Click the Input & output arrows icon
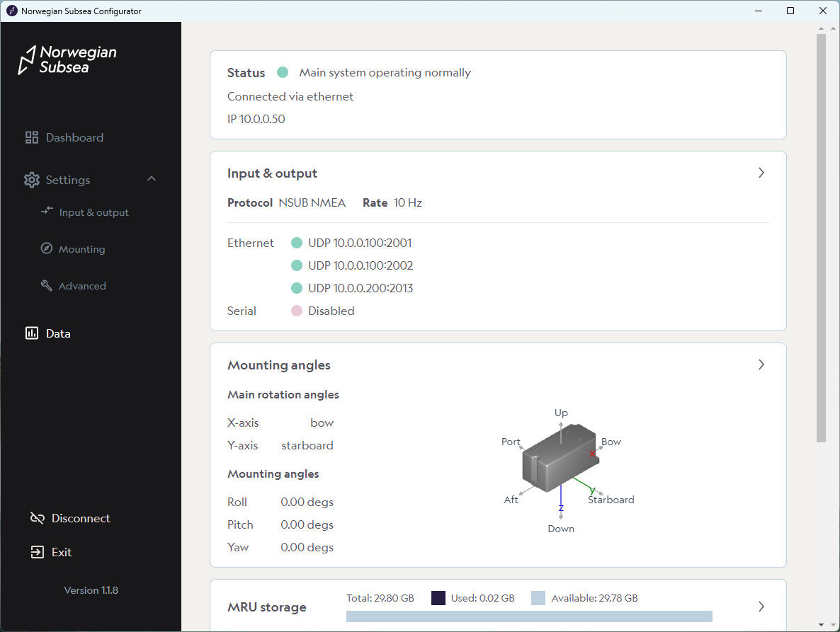Screen dimensions: 840x632 (x=47, y=211)
